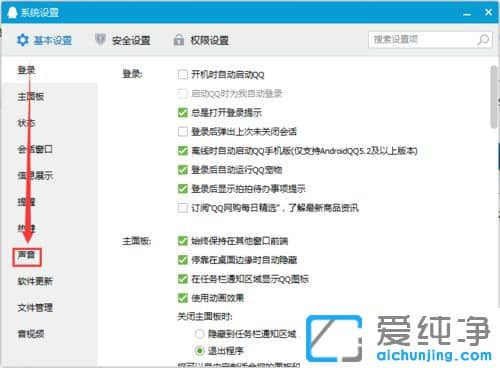This screenshot has height=368, width=500.
Task: Click the 登录: section heading
Action: pos(132,74)
